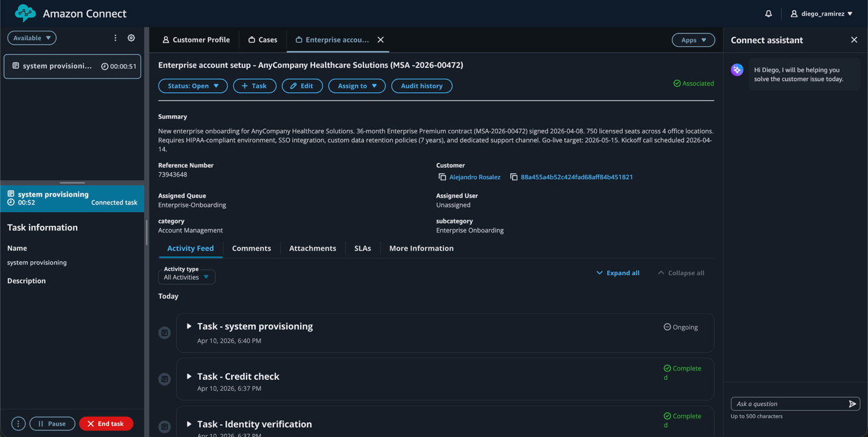Open the notifications bell
The image size is (868, 437).
(768, 13)
